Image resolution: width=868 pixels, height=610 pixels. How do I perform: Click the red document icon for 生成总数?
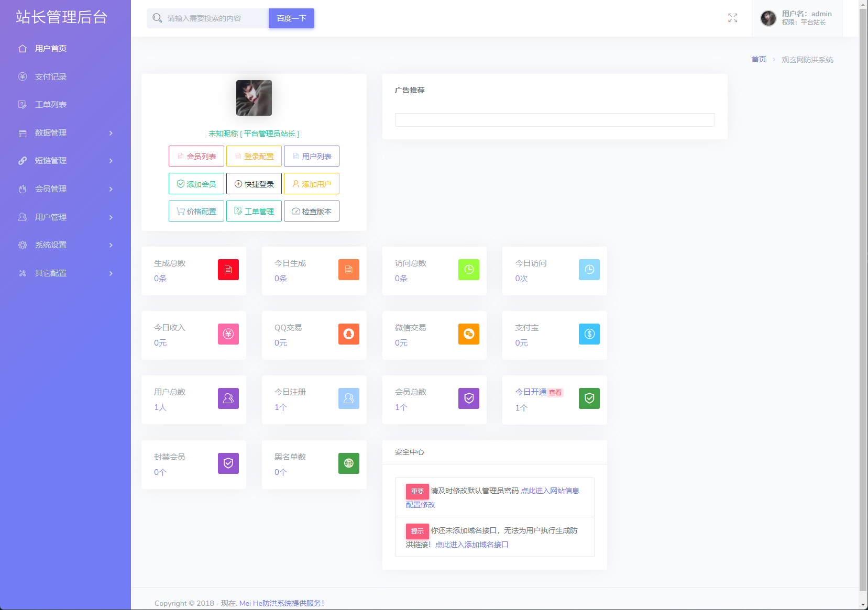(228, 270)
